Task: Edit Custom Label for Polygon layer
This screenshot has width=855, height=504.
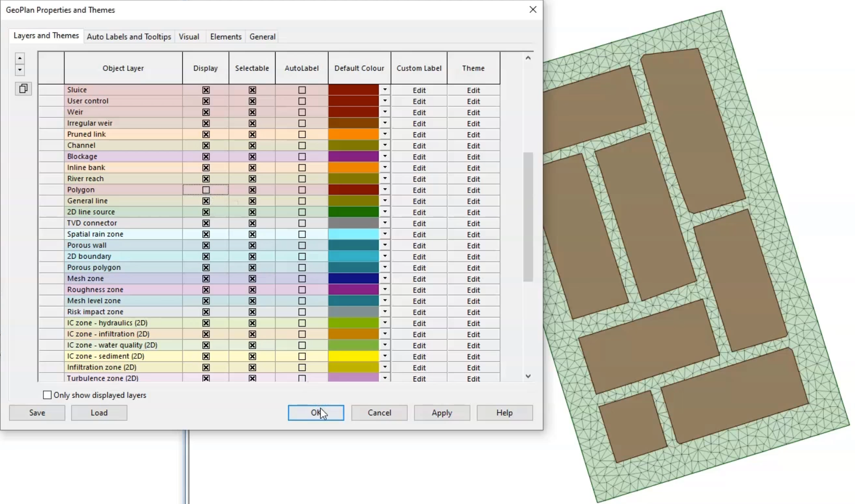Action: point(419,190)
